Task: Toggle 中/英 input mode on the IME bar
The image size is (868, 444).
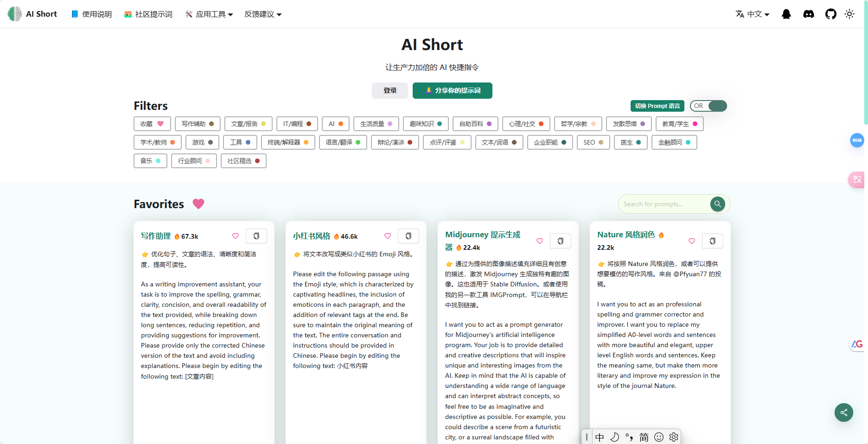Action: click(600, 437)
